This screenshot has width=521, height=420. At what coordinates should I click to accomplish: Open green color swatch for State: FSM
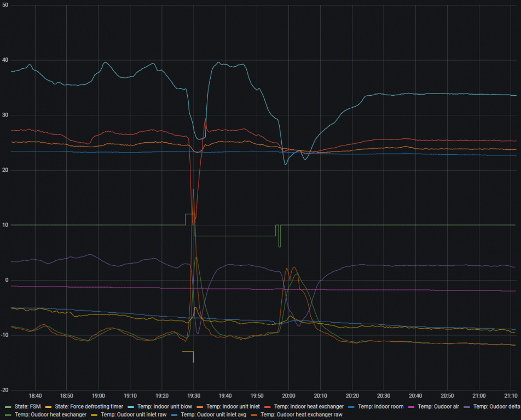7,406
